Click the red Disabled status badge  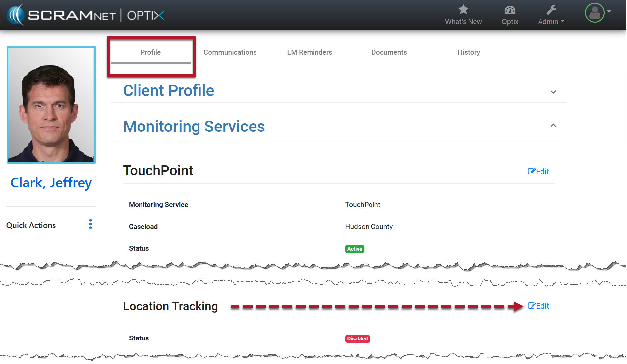pyautogui.click(x=357, y=338)
